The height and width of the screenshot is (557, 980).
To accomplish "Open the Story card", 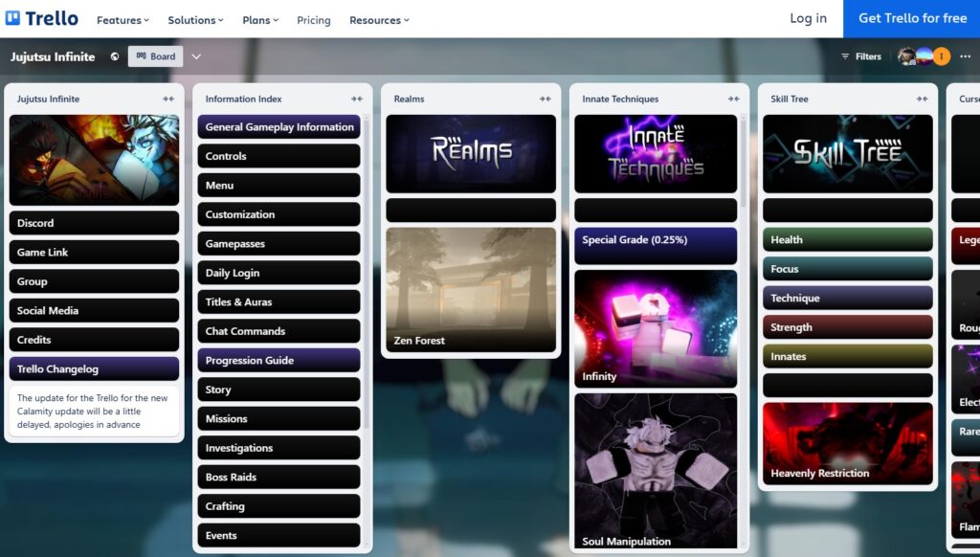I will (278, 390).
